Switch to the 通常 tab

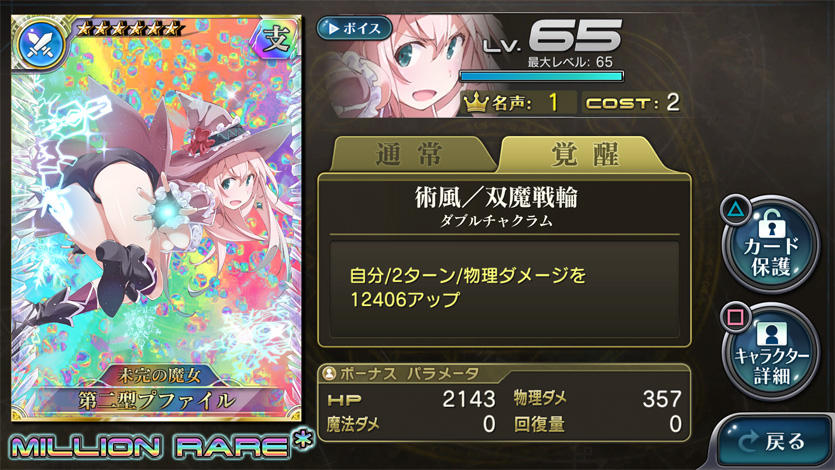[409, 154]
